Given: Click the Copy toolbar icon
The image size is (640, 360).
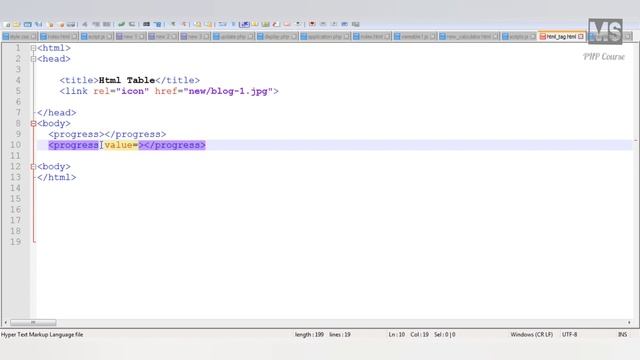Looking at the screenshot, I should 96,24.
